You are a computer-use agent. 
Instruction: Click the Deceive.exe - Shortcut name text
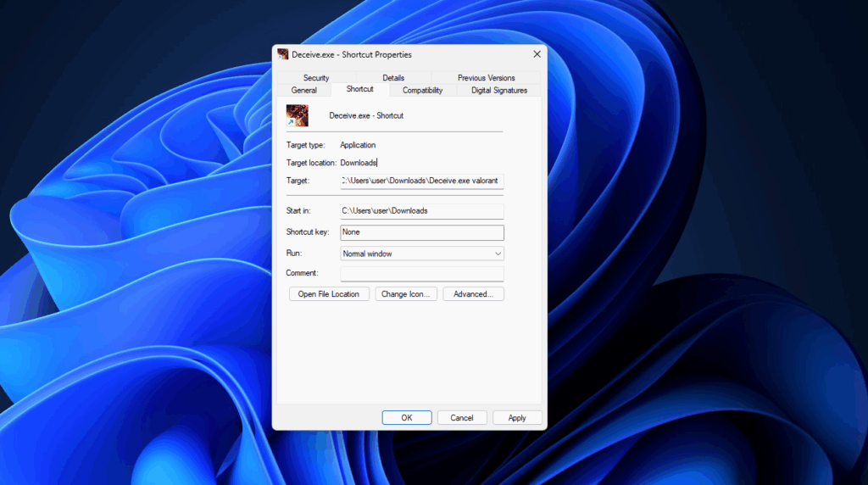point(366,115)
